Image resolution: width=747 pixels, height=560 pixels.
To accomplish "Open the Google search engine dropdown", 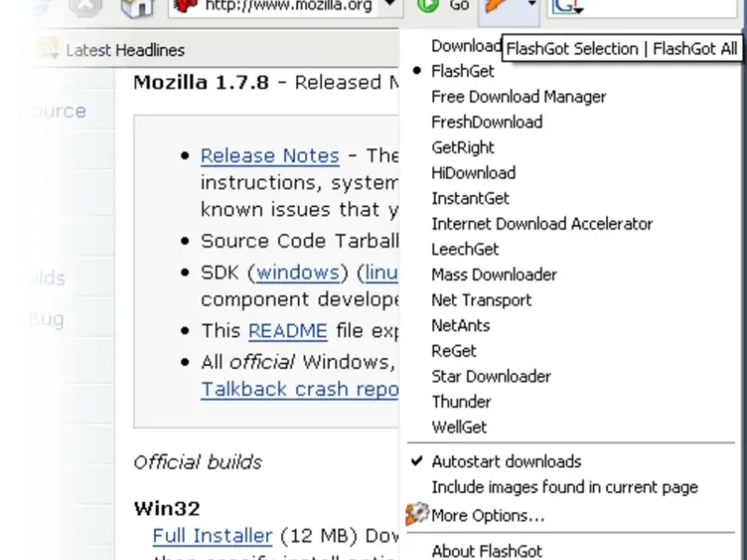I will [568, 7].
